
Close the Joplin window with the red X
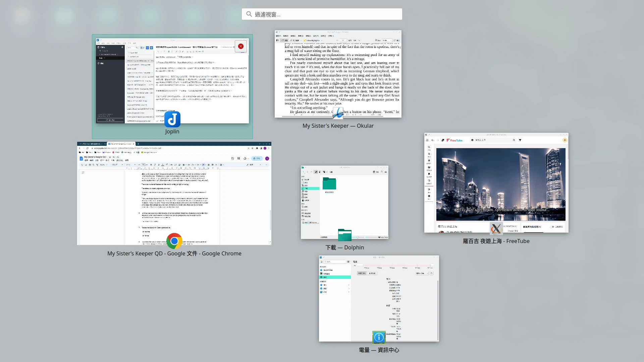[x=241, y=46]
